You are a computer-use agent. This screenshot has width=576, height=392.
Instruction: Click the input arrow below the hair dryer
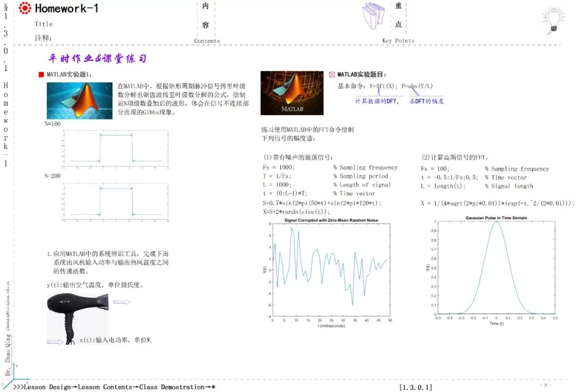tap(55, 342)
